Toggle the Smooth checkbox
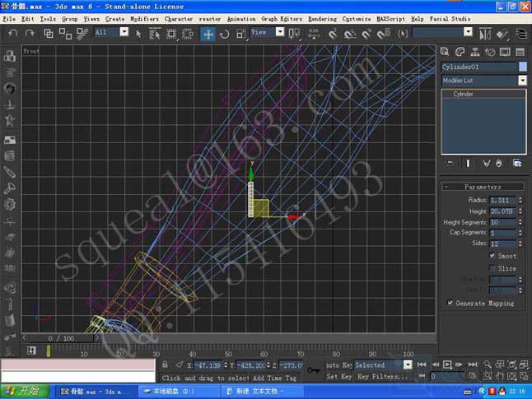Viewport: 532px width, 399px height. (x=492, y=256)
